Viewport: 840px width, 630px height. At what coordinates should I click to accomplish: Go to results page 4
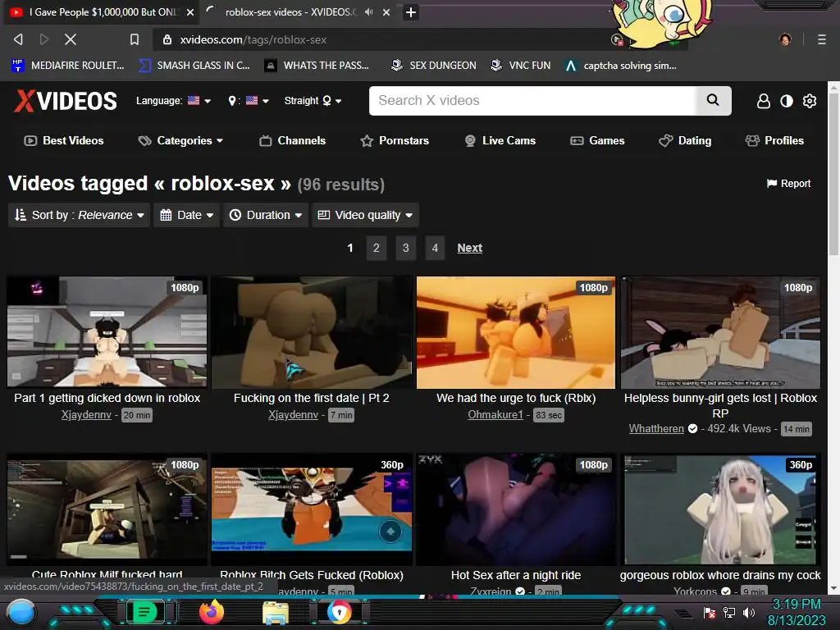pyautogui.click(x=435, y=248)
